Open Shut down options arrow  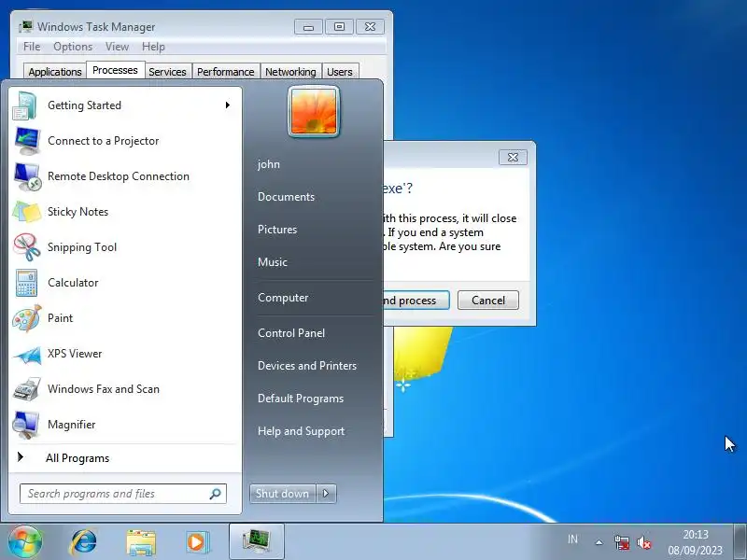pyautogui.click(x=326, y=494)
